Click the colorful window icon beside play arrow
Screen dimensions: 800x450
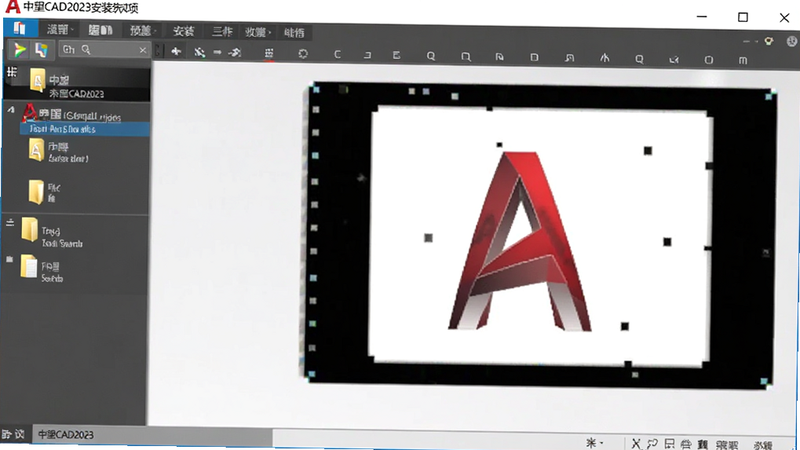tap(41, 49)
